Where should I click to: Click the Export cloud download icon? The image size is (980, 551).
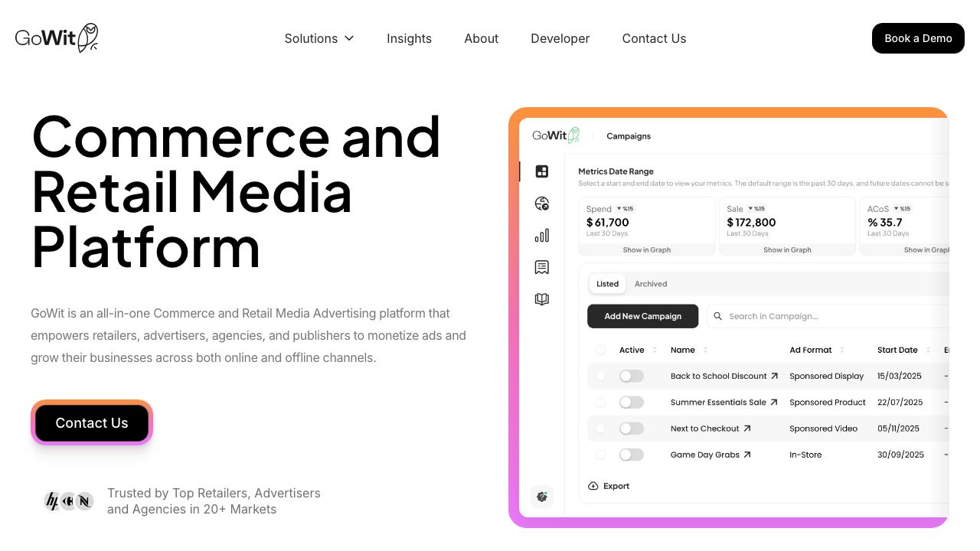point(593,486)
